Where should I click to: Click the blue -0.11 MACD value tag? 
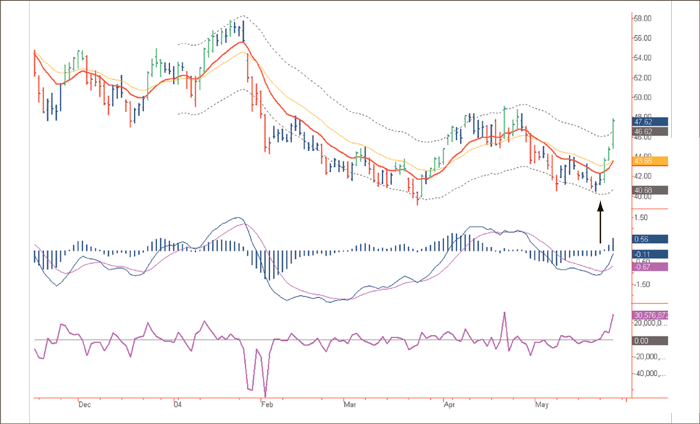[x=648, y=255]
